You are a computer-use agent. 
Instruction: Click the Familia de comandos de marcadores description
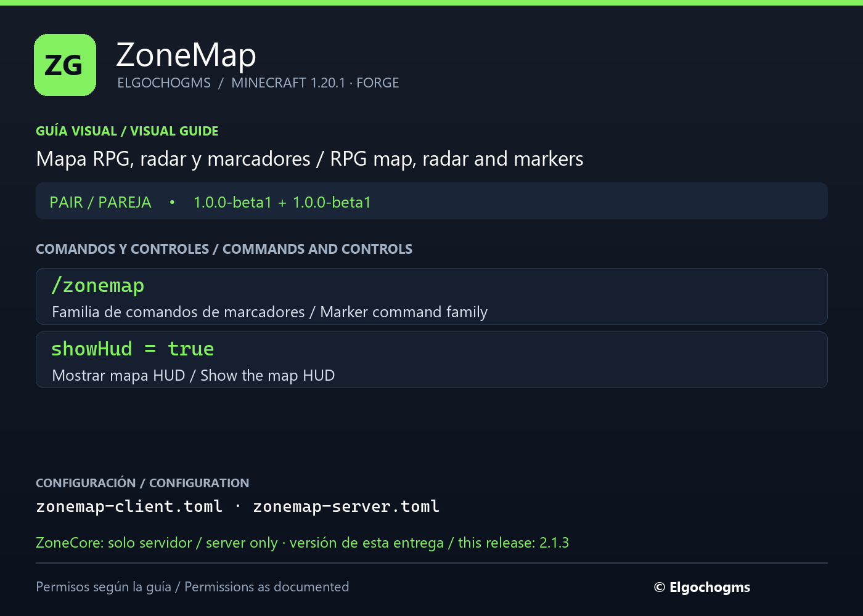(x=269, y=312)
